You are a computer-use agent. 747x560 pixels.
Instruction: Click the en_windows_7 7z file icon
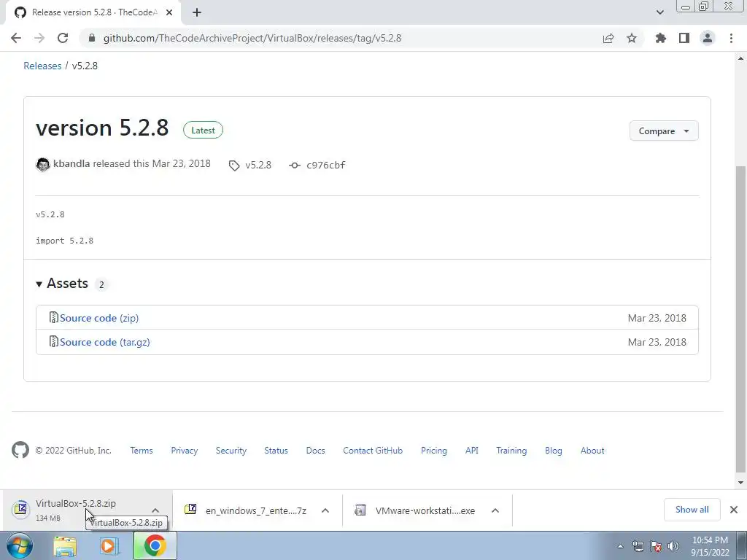[x=190, y=510]
